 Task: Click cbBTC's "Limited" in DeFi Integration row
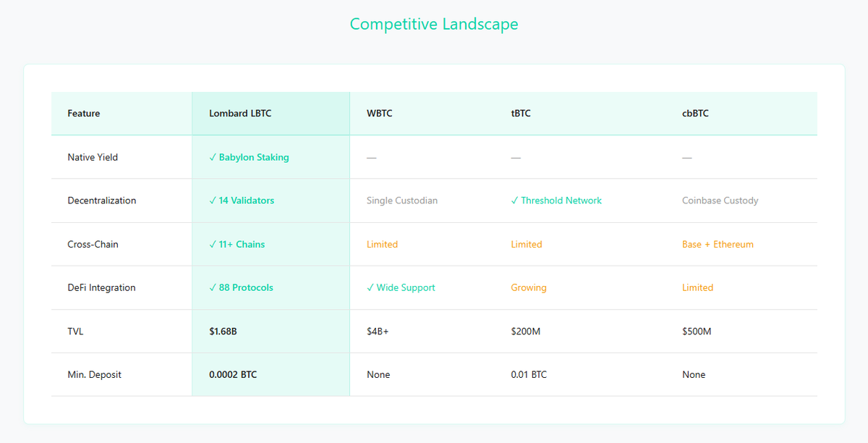point(697,287)
